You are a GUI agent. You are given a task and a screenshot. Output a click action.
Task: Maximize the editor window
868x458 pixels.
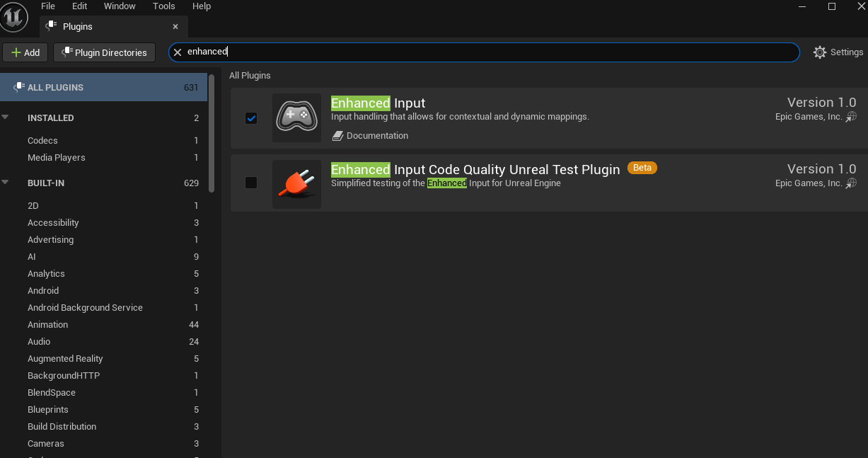coord(832,6)
